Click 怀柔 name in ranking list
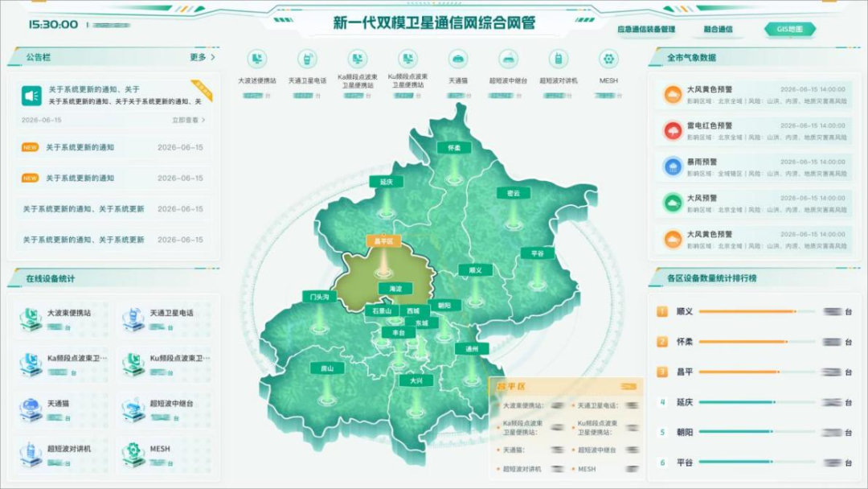The image size is (868, 489). click(x=685, y=342)
